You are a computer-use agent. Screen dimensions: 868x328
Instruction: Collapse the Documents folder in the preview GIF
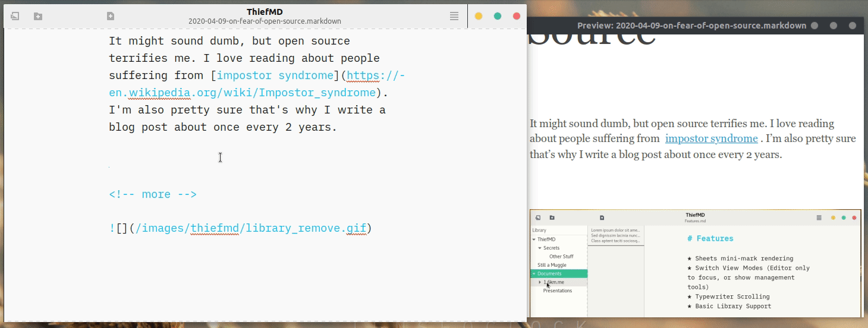(534, 274)
